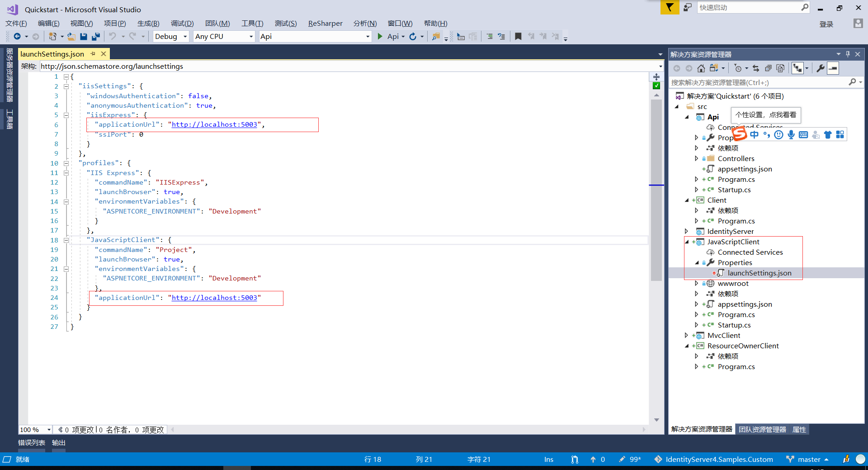
Task: Switch to the 团队资源管理器 tab
Action: (762, 429)
